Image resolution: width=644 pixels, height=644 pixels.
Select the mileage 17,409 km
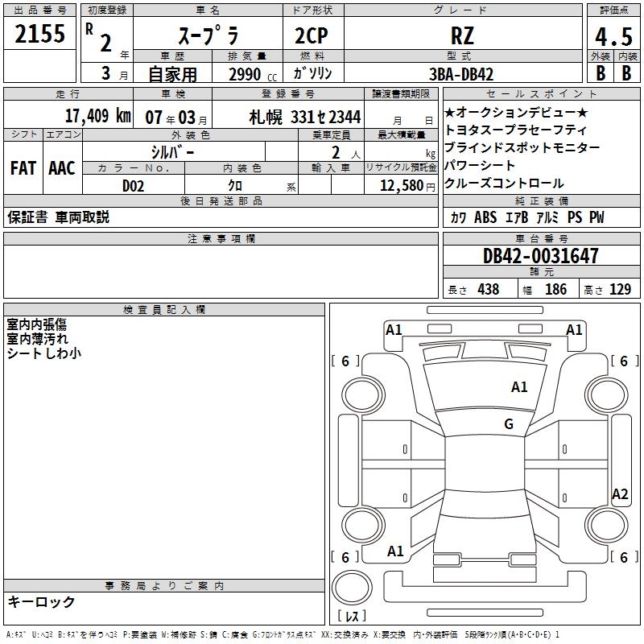click(x=97, y=116)
